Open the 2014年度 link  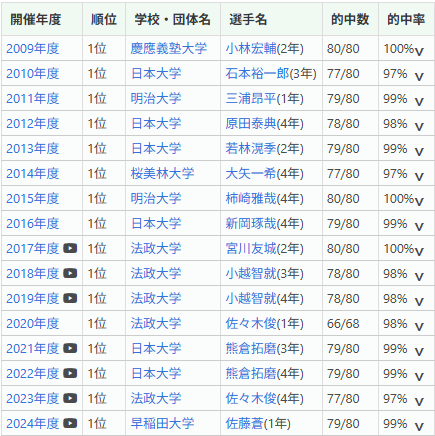pos(33,174)
